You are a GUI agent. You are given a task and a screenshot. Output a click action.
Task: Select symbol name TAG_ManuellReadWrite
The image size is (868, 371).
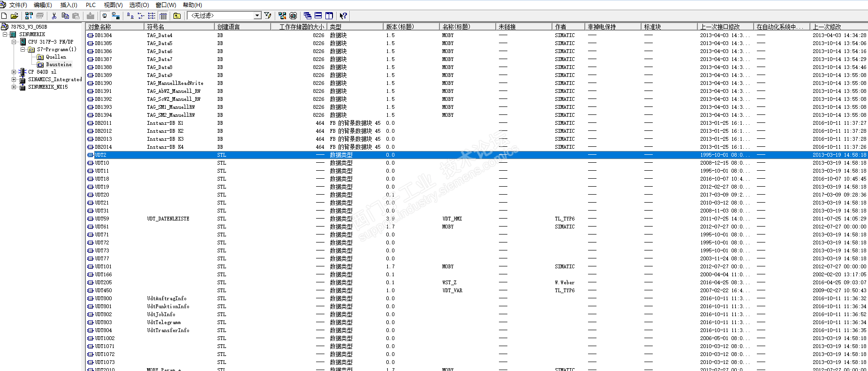click(175, 83)
